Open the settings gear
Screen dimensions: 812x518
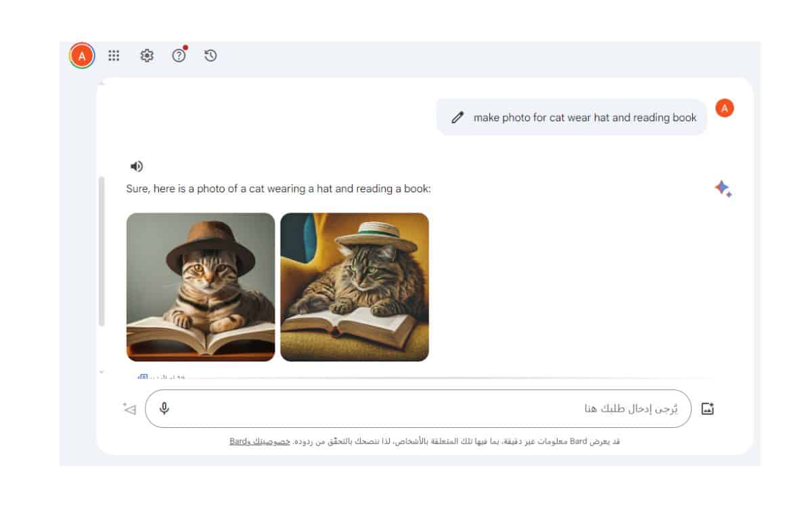[147, 56]
